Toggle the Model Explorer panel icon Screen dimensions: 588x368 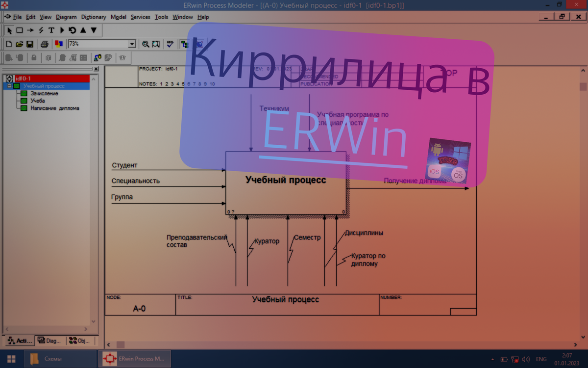tap(185, 44)
